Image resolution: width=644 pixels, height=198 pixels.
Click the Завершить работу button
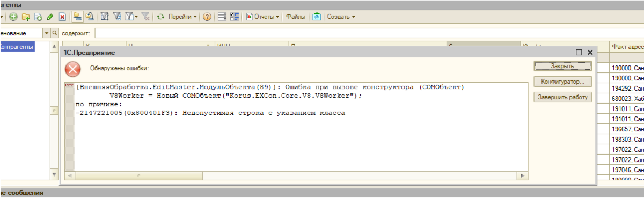[562, 98]
